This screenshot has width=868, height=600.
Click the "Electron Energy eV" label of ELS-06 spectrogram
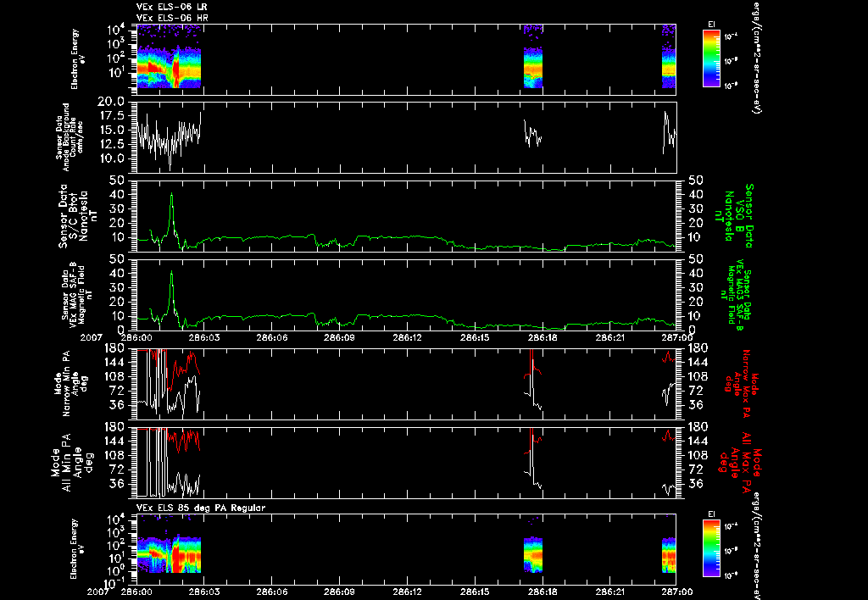pos(75,59)
